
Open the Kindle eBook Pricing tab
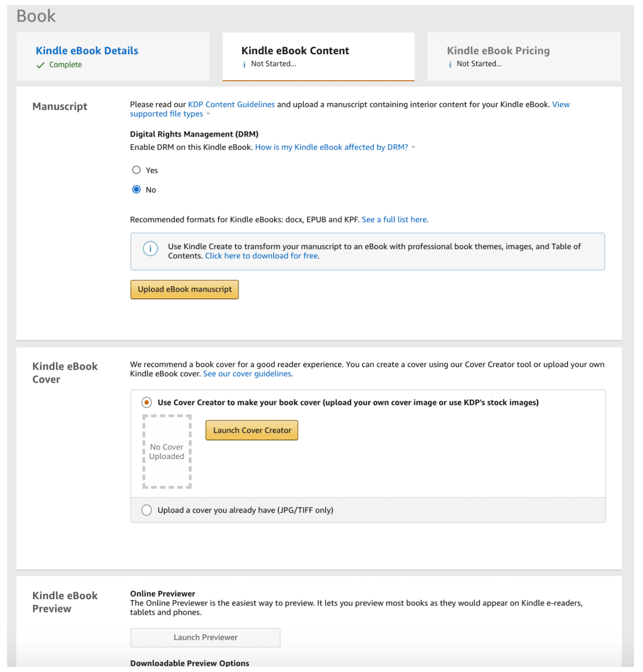498,50
